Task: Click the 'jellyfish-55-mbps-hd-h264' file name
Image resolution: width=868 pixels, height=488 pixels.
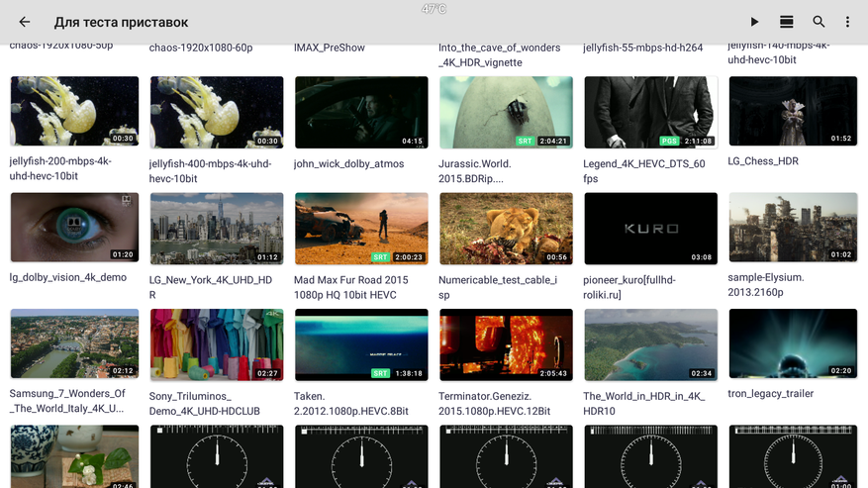Action: 642,48
